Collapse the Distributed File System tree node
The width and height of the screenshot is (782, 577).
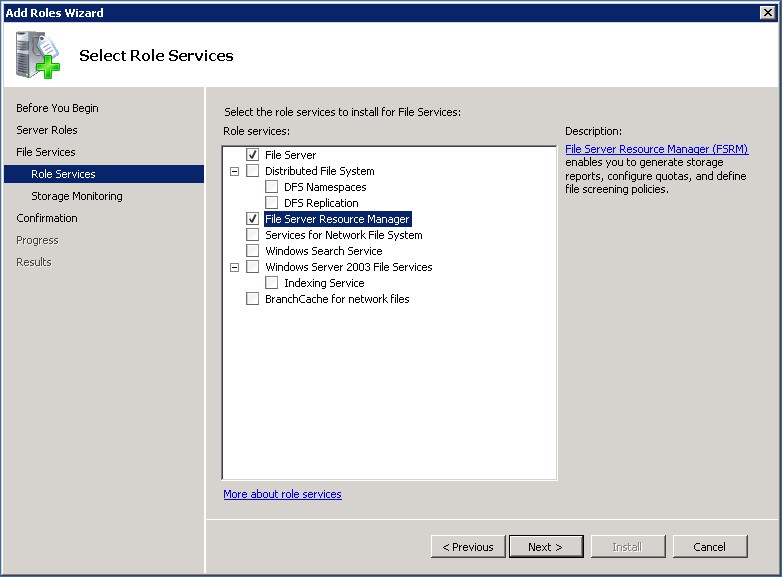click(235, 171)
